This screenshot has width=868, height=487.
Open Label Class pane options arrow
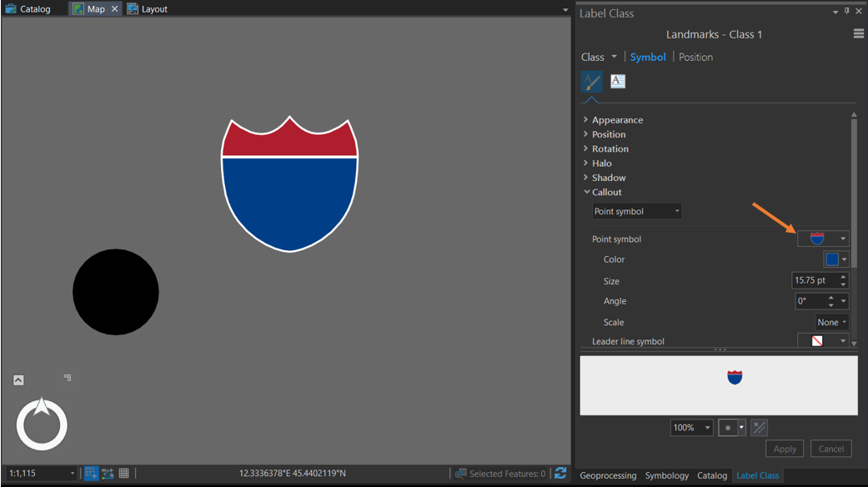[x=835, y=13]
